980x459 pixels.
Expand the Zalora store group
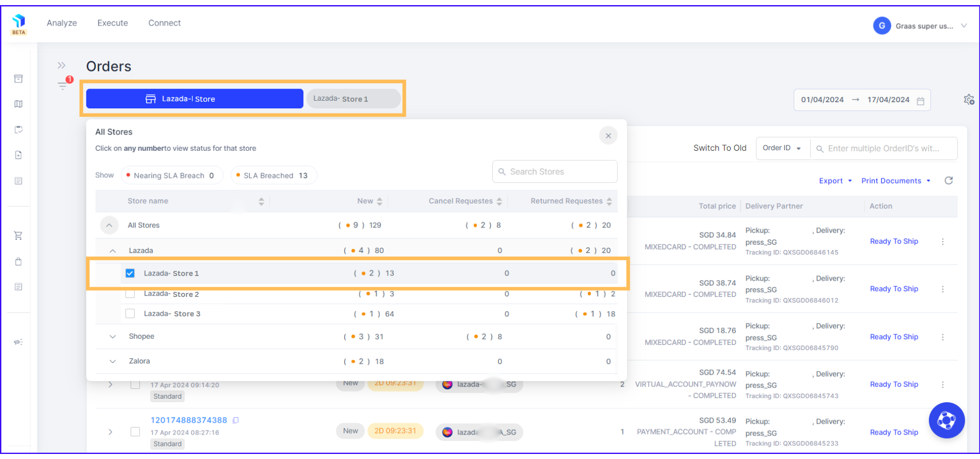[x=113, y=361]
